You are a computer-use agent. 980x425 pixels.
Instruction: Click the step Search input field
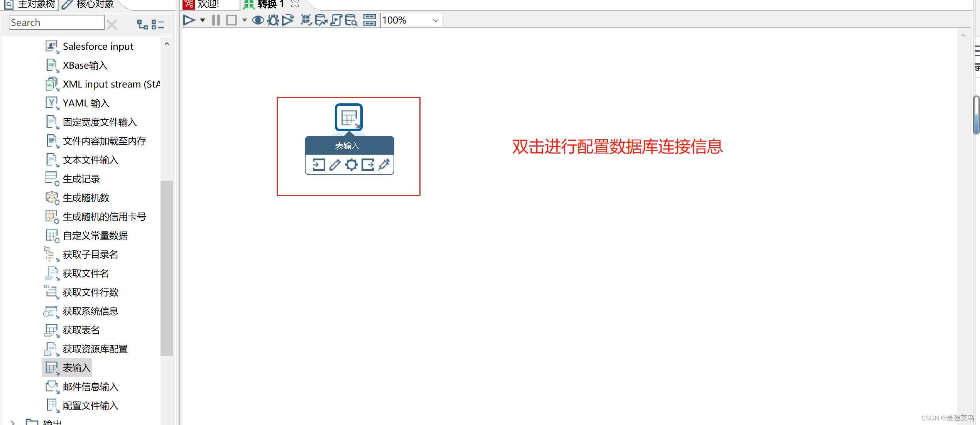[x=57, y=22]
